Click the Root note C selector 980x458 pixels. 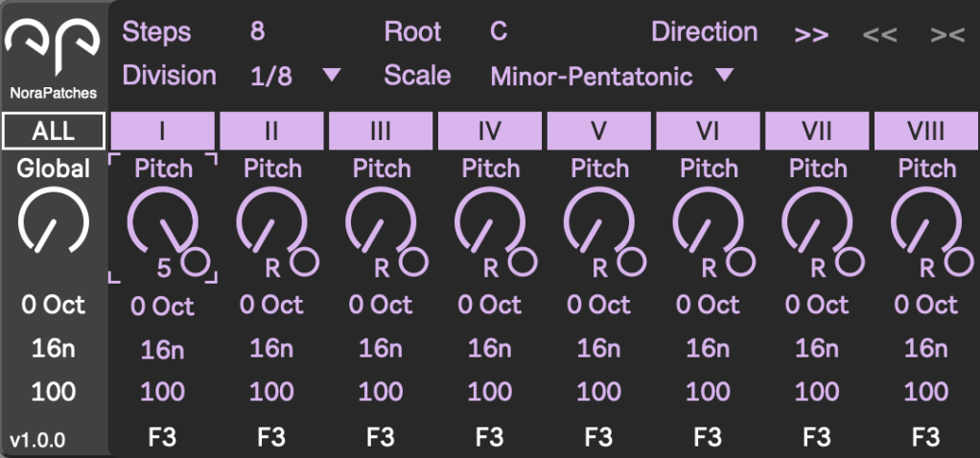click(x=498, y=32)
